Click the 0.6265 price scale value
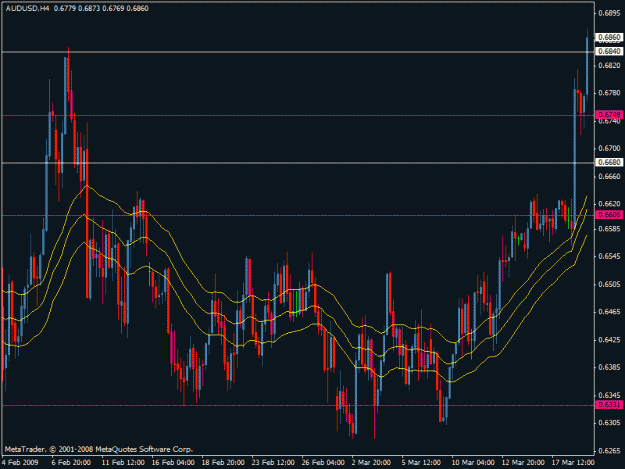 (610, 451)
